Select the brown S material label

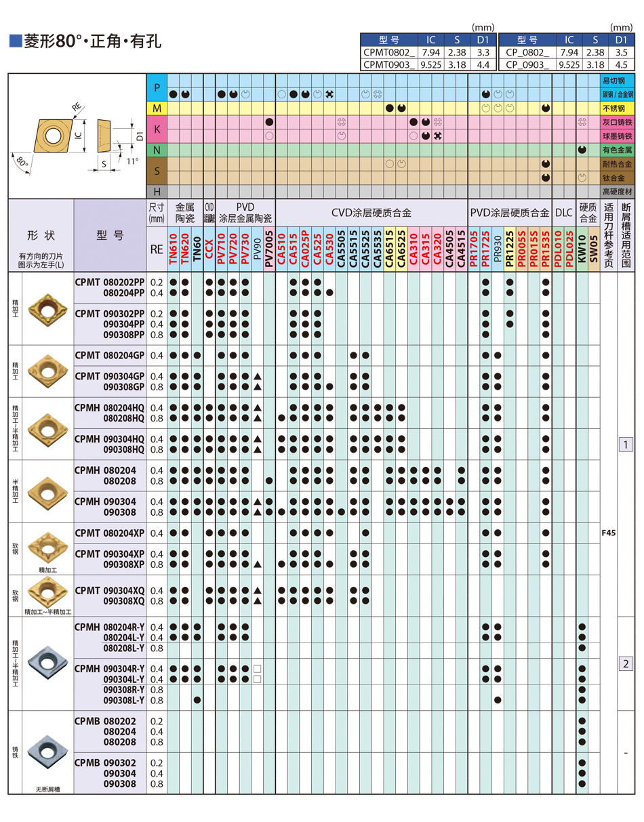157,170
